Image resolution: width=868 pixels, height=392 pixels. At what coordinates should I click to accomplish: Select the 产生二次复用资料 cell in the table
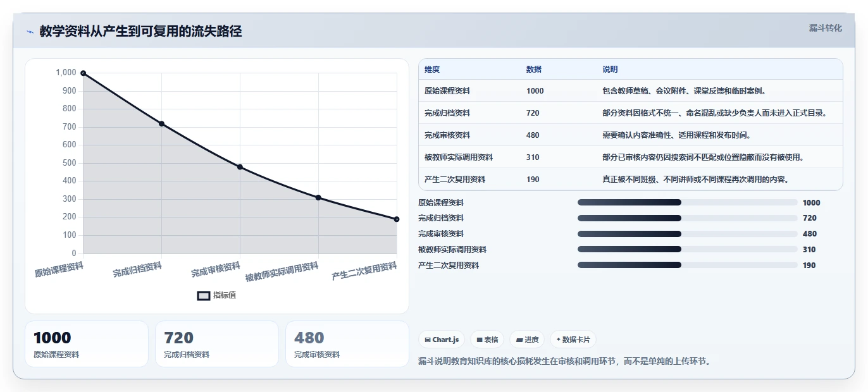pyautogui.click(x=455, y=180)
